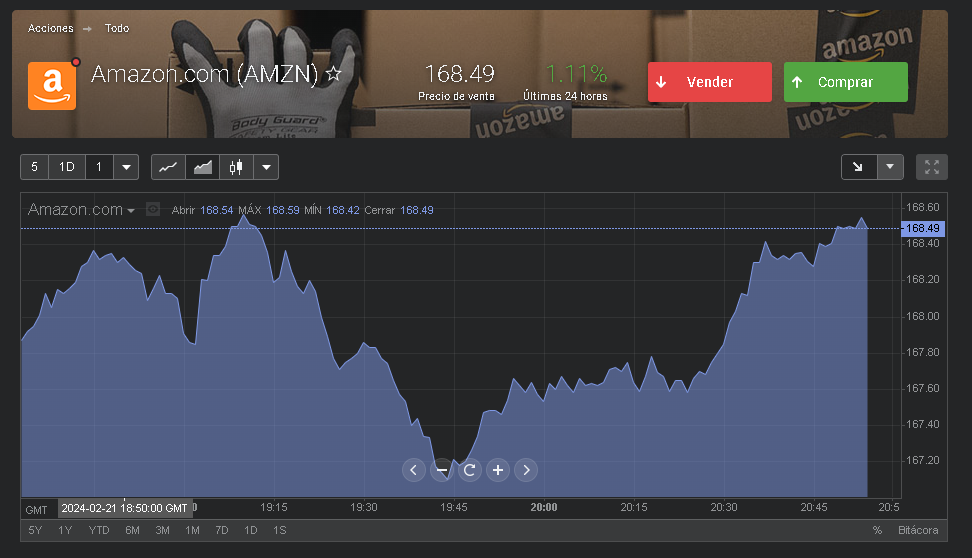Open the chart type dropdown arrow
The image size is (972, 558).
pyautogui.click(x=266, y=167)
